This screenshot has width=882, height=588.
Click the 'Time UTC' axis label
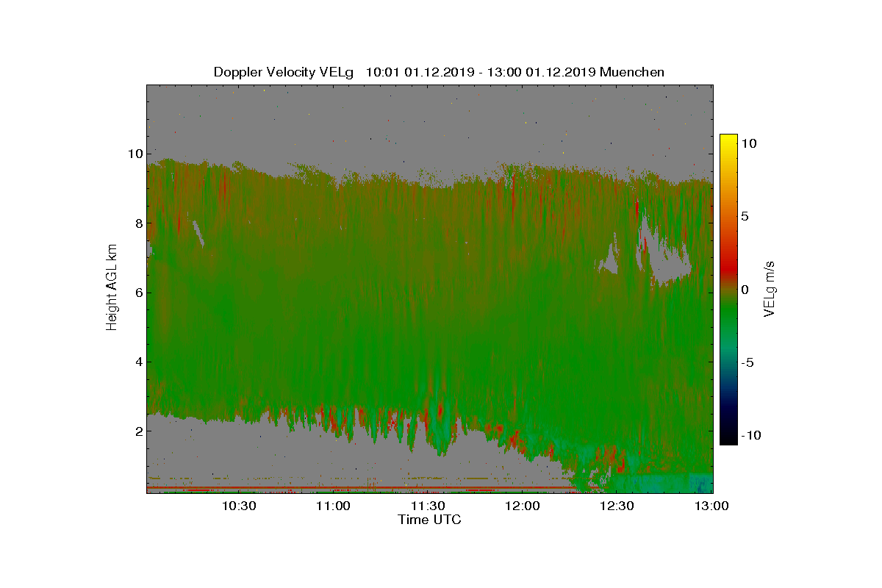pyautogui.click(x=430, y=520)
